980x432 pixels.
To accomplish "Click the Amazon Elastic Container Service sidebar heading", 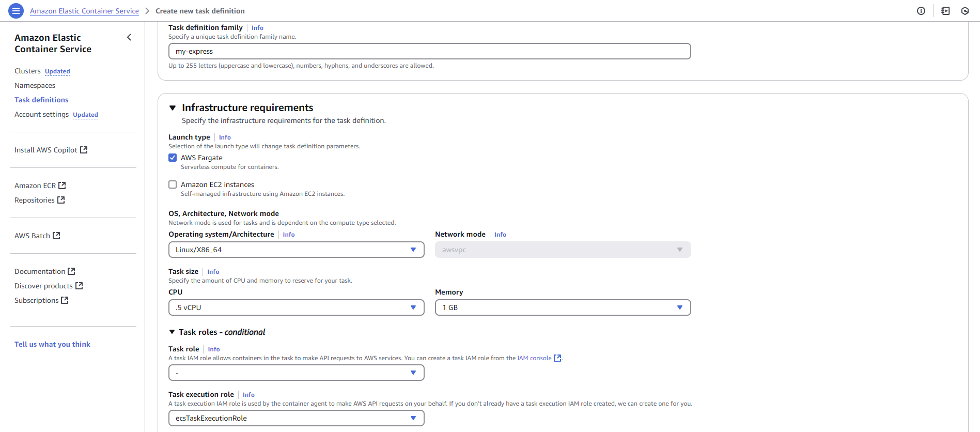I will (53, 43).
